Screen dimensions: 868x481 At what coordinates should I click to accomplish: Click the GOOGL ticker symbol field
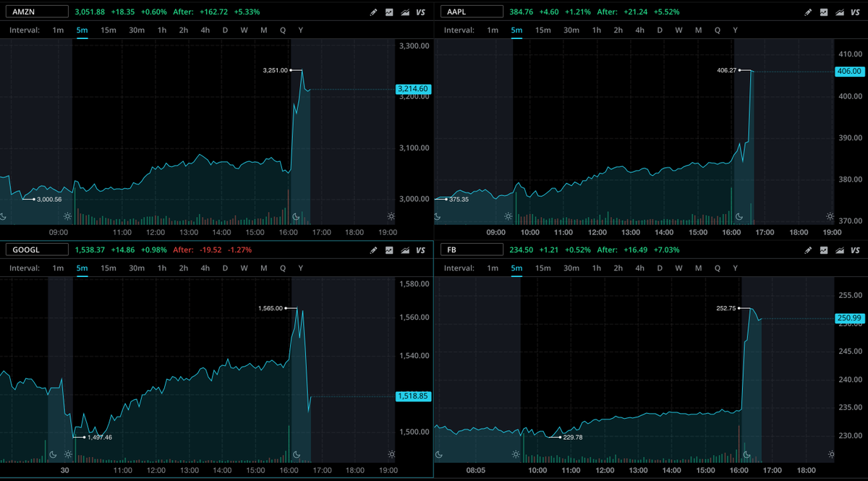coord(37,250)
